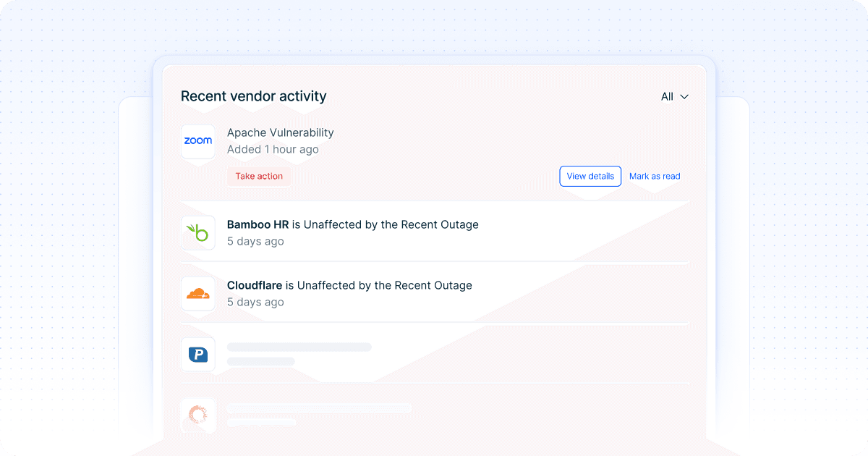
Task: Click the bold Cloudflare vendor name
Action: point(255,285)
